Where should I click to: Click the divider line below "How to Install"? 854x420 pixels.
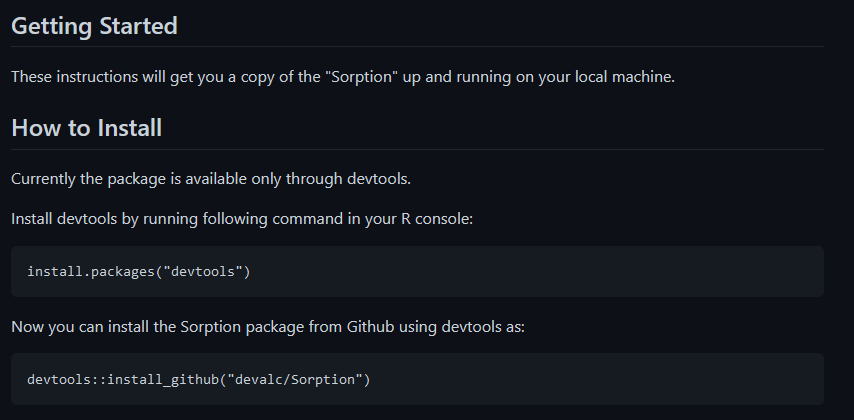[x=417, y=149]
